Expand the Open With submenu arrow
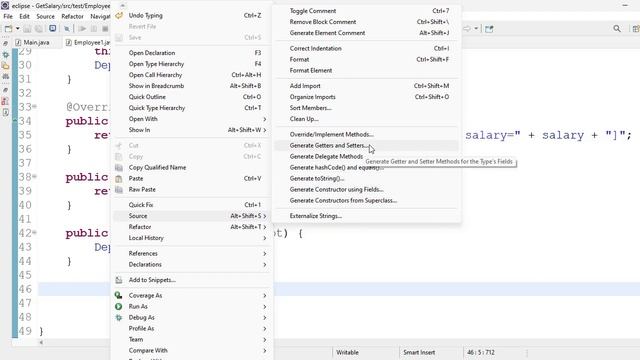 click(264, 119)
